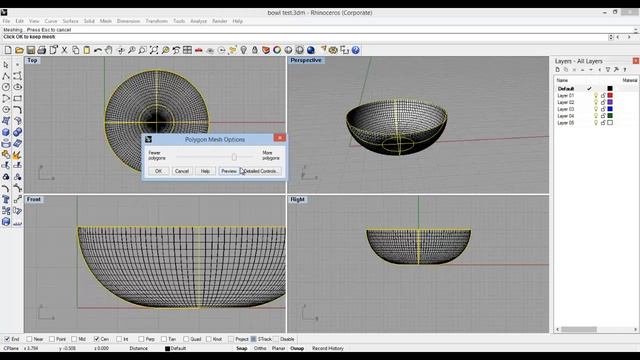The height and width of the screenshot is (360, 640).
Task: Click New Layer icon in Layers panel
Action: (x=558, y=70)
